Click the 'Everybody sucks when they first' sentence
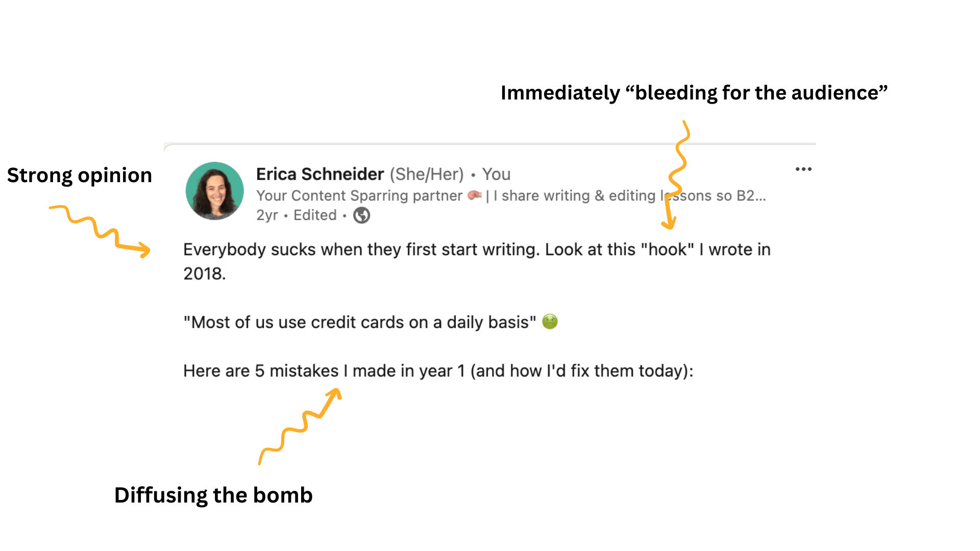 (x=361, y=249)
